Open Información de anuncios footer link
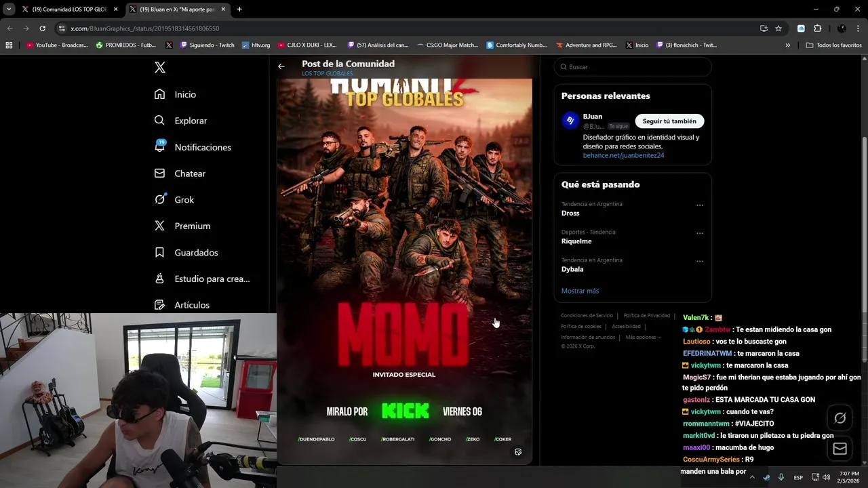Image resolution: width=868 pixels, height=488 pixels. tap(588, 337)
